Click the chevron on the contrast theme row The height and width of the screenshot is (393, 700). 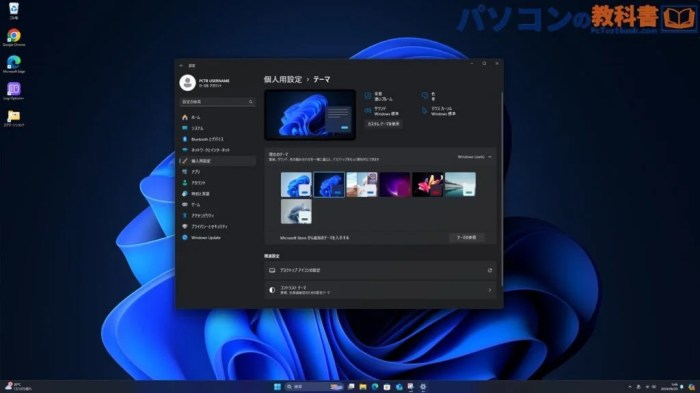tap(490, 290)
